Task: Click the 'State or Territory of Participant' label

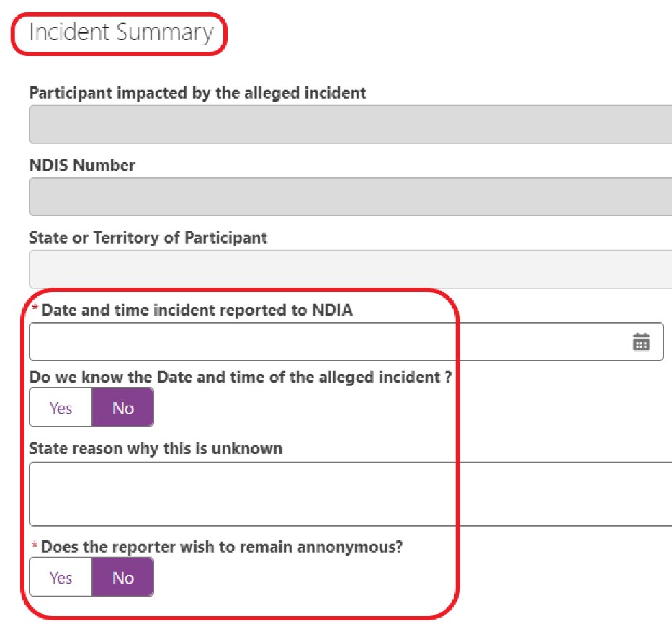Action: [x=148, y=238]
